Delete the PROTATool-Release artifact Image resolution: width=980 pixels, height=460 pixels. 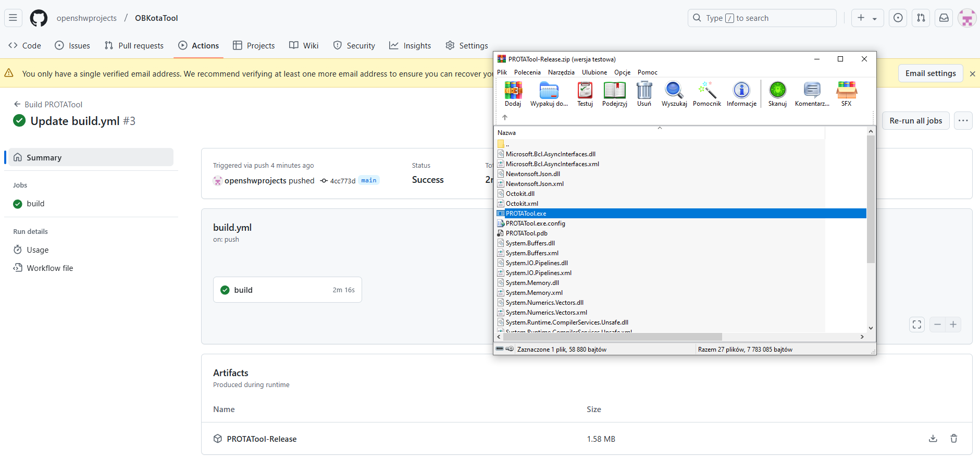coord(954,439)
